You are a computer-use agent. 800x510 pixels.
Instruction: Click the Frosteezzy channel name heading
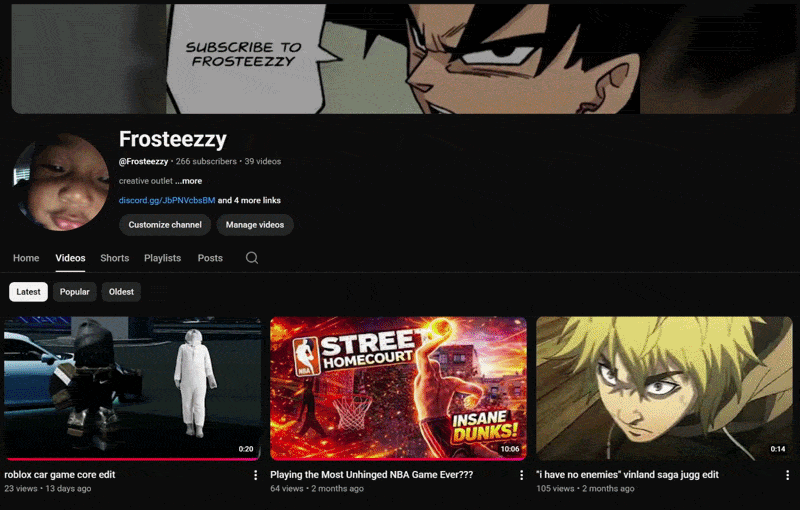(x=172, y=139)
